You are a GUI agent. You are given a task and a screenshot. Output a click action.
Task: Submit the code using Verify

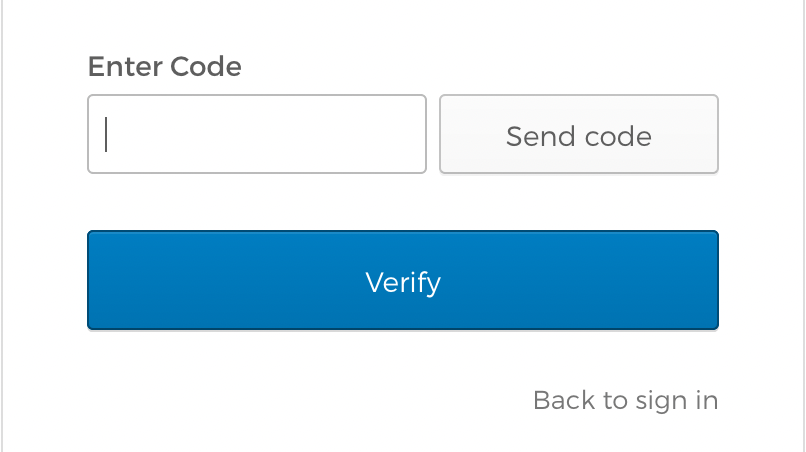pos(403,281)
